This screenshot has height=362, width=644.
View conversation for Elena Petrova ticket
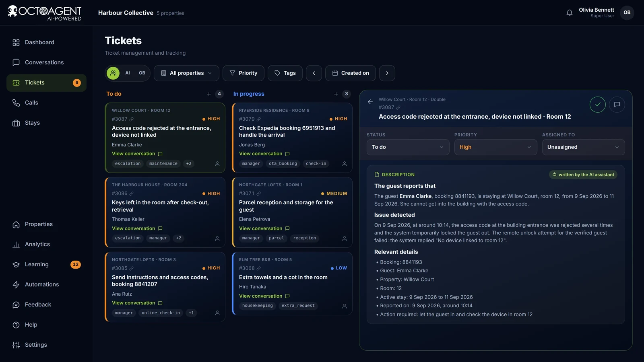[x=264, y=228]
